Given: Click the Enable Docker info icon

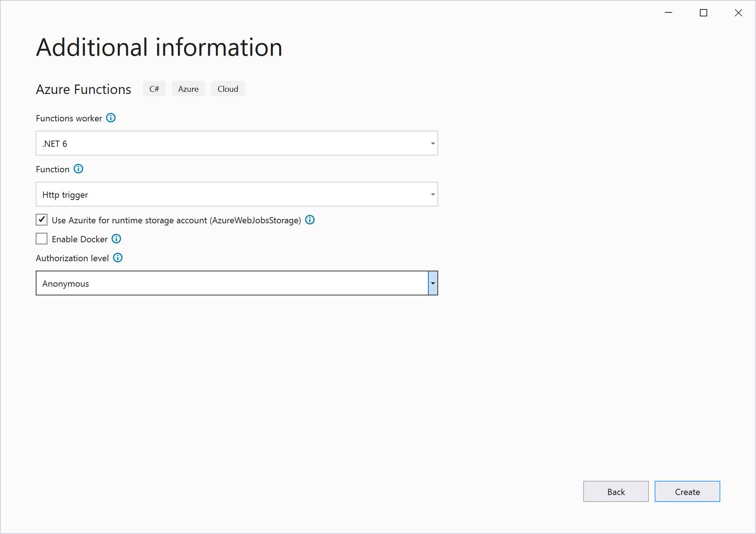Looking at the screenshot, I should pos(116,239).
